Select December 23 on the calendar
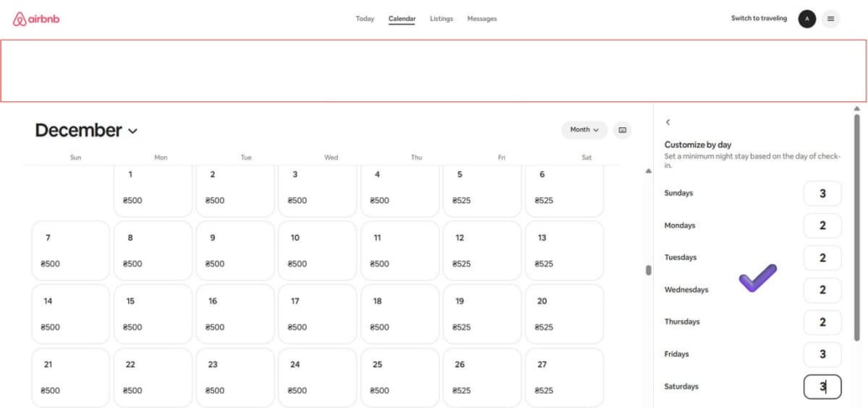 235,378
